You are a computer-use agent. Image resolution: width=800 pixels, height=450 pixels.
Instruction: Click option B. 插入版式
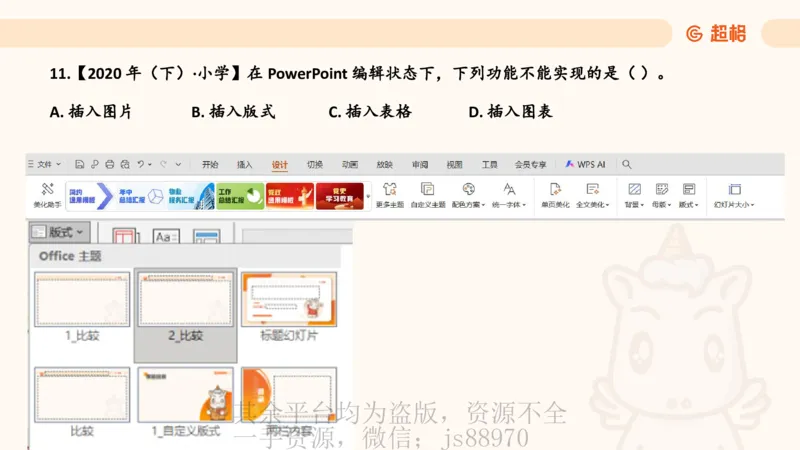(233, 112)
